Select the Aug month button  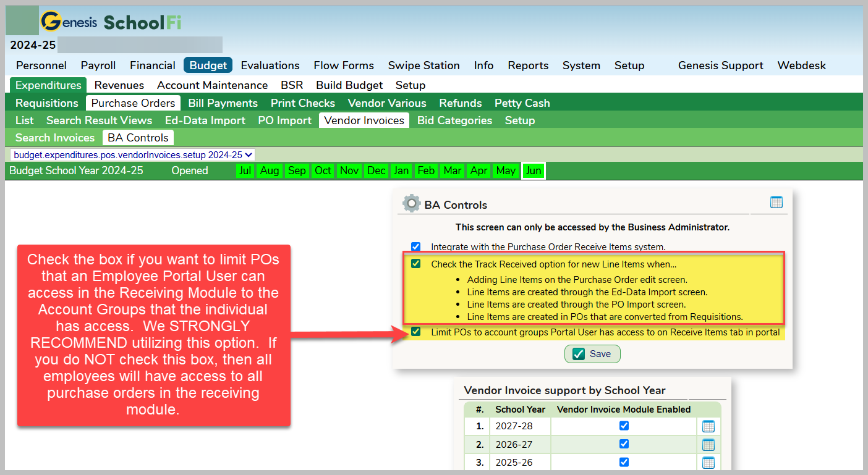(x=270, y=170)
